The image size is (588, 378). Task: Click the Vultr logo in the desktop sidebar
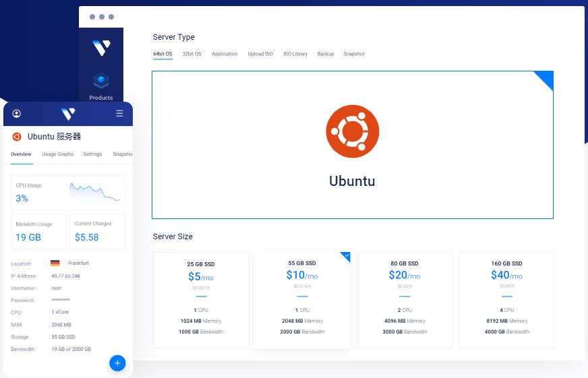tap(101, 48)
